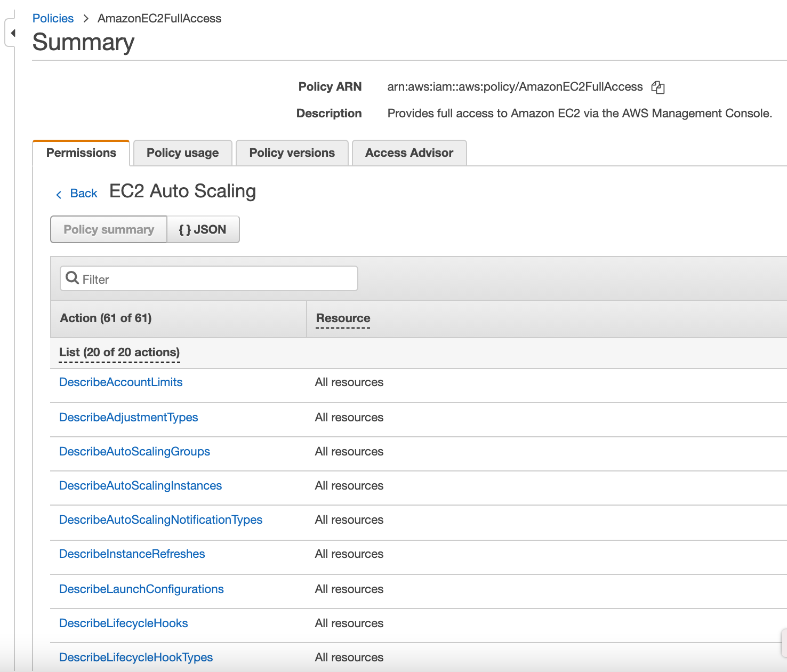Click the Resource column header

click(x=343, y=318)
